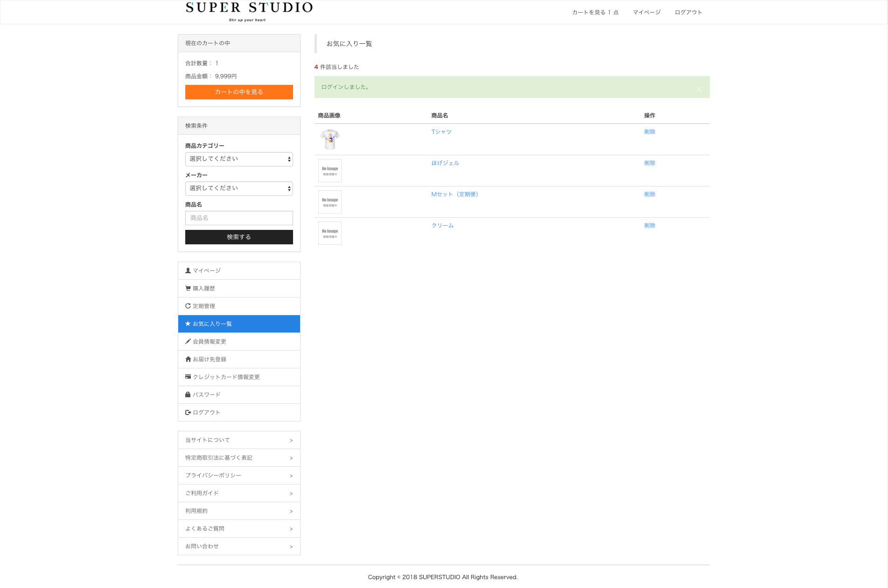
Task: Open マイページ in the top header
Action: (x=647, y=13)
